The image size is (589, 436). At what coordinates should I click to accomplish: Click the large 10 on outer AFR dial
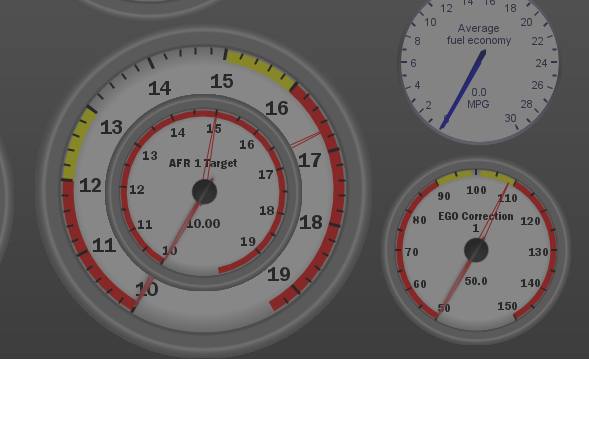pyautogui.click(x=147, y=289)
